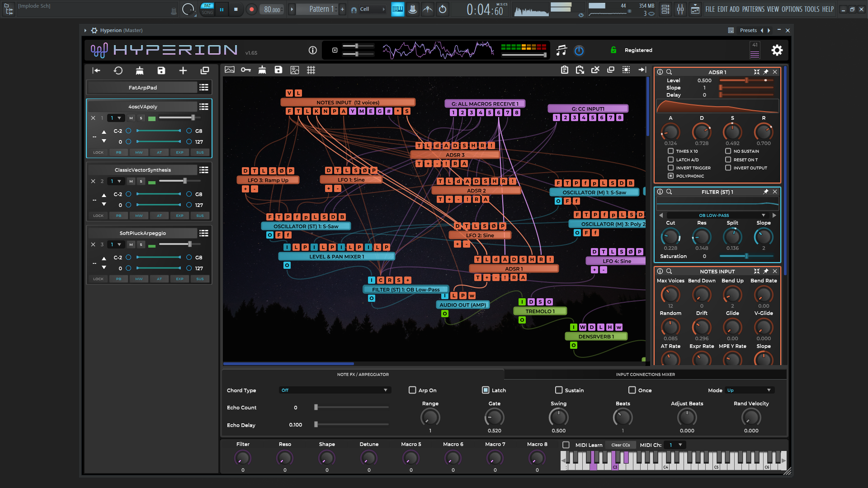Click the grid icon in patch toolbar
Image resolution: width=868 pixels, height=488 pixels.
coord(311,70)
